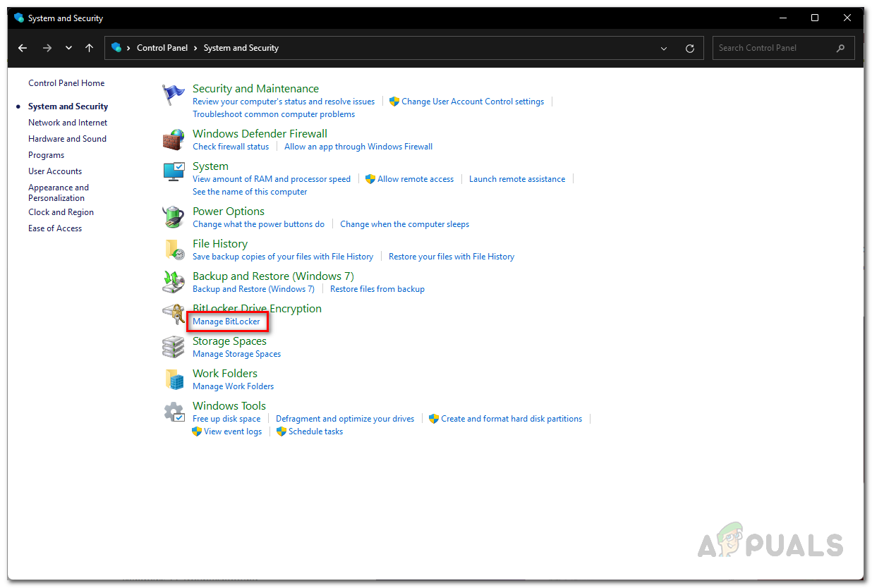Click Manage Work Folders

(x=233, y=386)
